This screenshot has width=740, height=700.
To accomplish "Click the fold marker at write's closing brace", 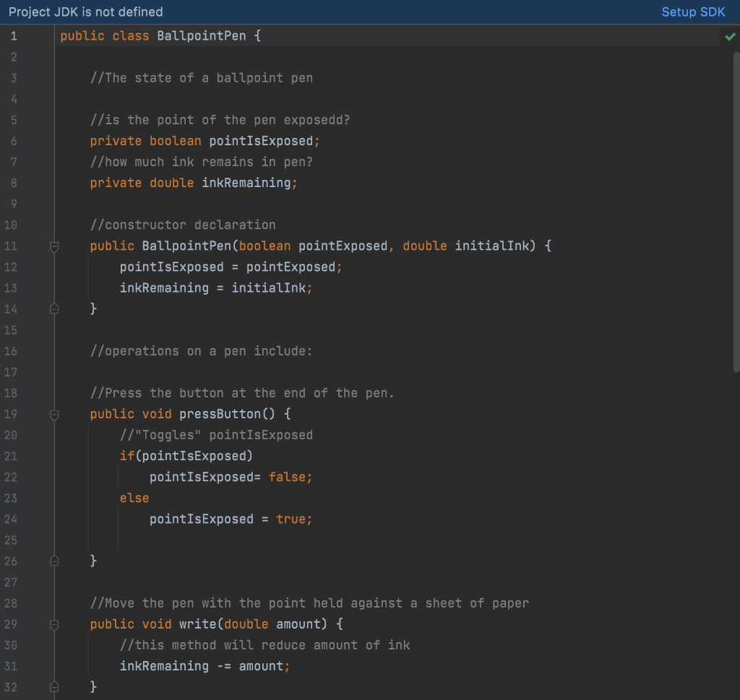I will click(x=53, y=686).
